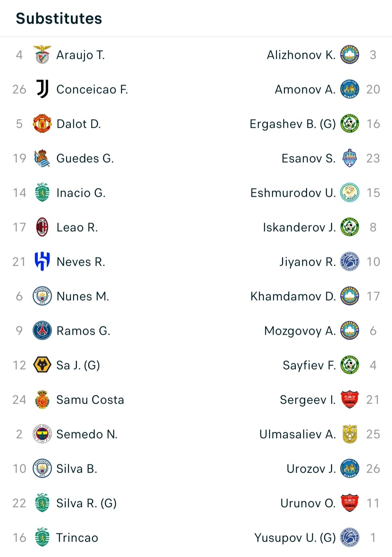The height and width of the screenshot is (557, 392).
Task: Tap the Substitutes section heading
Action: coord(59,19)
